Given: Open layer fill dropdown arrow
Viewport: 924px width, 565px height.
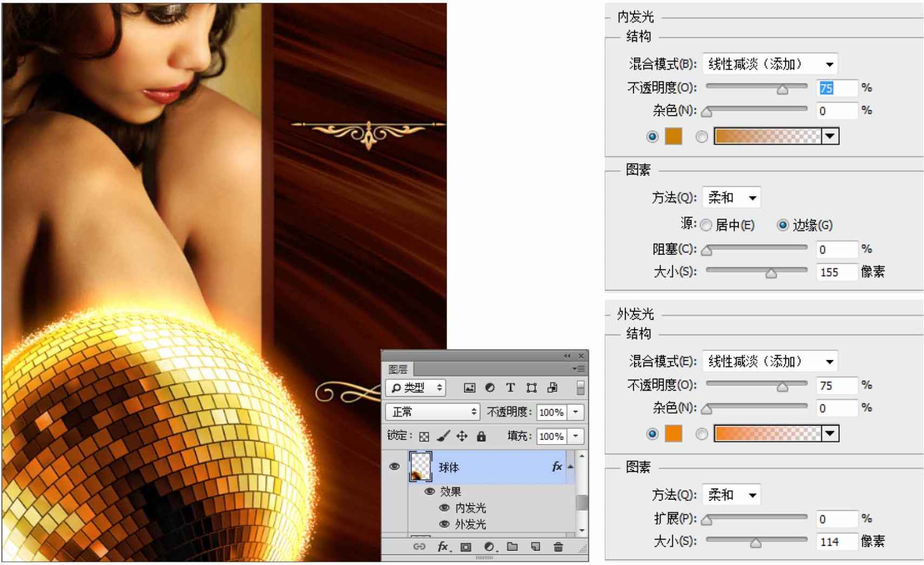Looking at the screenshot, I should point(576,436).
